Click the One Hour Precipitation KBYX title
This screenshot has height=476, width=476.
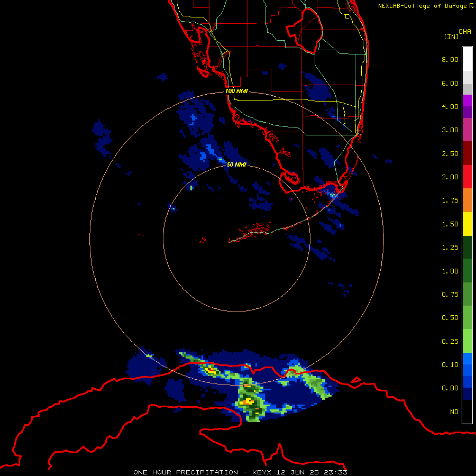tap(240, 472)
